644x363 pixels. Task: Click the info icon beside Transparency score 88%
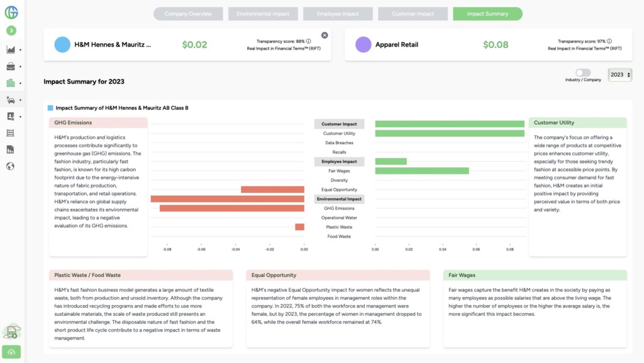[x=308, y=41]
